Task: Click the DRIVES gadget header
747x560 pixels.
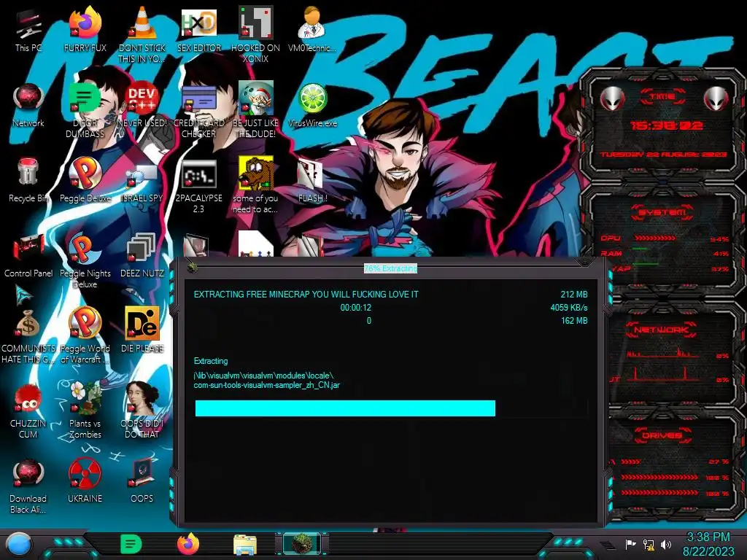Action: click(x=661, y=435)
